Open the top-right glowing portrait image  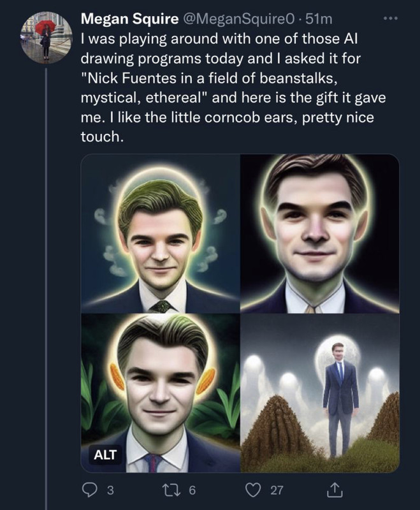[319, 234]
